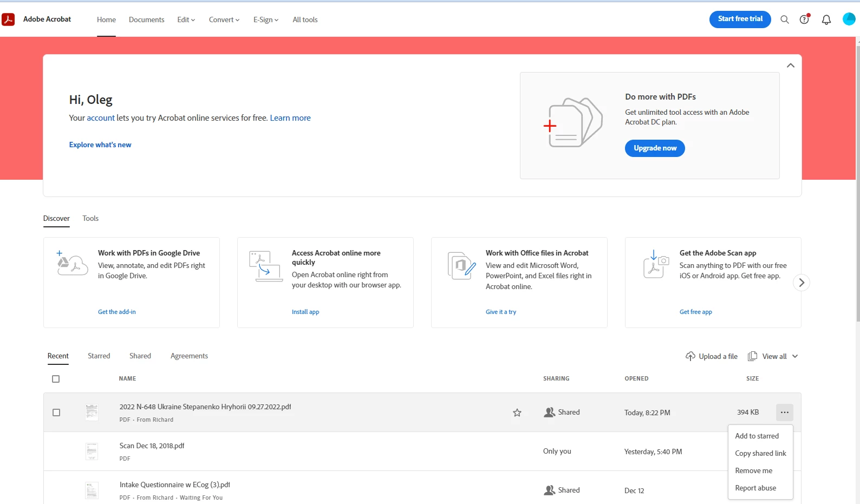Screen dimensions: 860x504
Task: Click Only you sharing status
Action: (x=557, y=451)
